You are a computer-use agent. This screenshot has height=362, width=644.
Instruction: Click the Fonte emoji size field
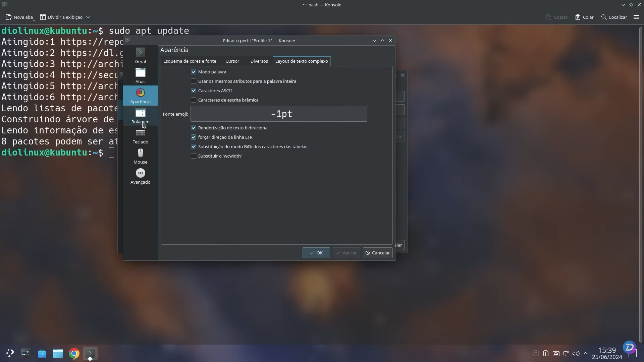(278, 114)
